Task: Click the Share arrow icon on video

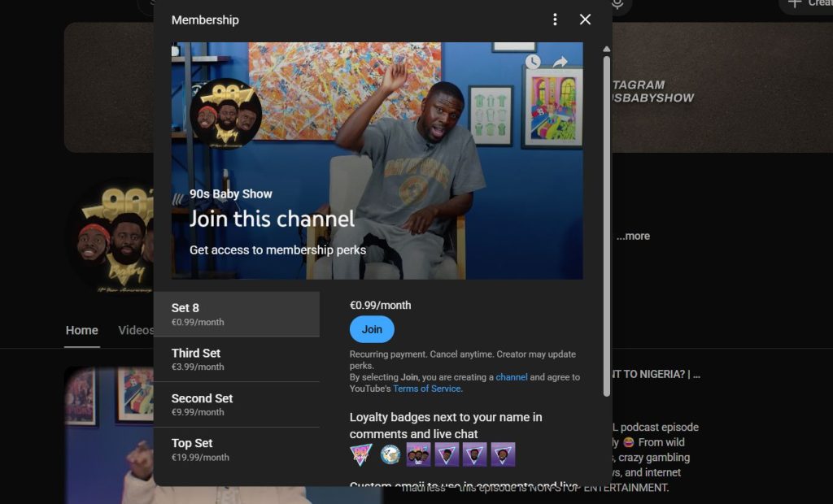Action: tap(560, 62)
